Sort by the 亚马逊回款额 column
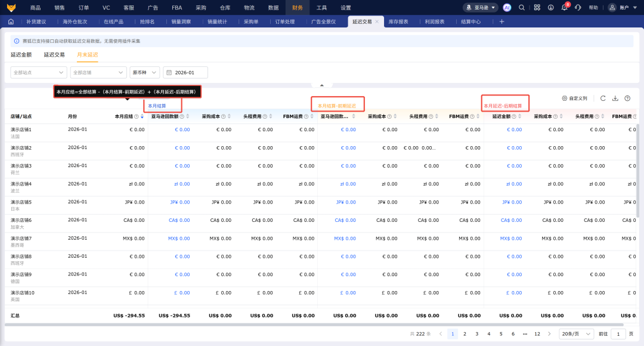Image resolution: width=644 pixels, height=346 pixels. tap(188, 117)
